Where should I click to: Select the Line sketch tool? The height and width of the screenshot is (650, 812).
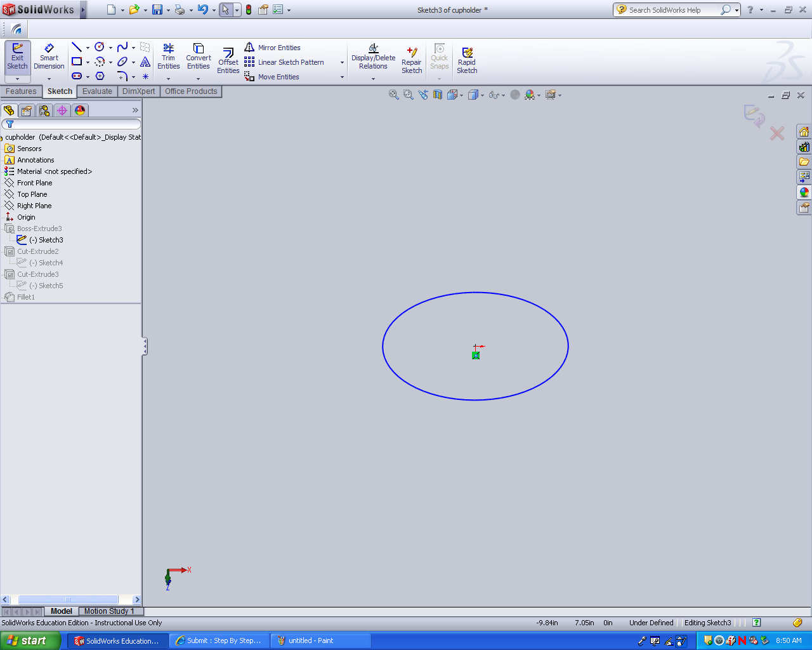77,47
